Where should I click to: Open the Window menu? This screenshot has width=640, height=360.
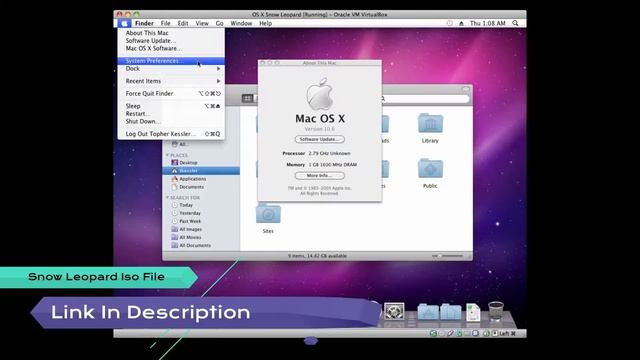point(241,23)
